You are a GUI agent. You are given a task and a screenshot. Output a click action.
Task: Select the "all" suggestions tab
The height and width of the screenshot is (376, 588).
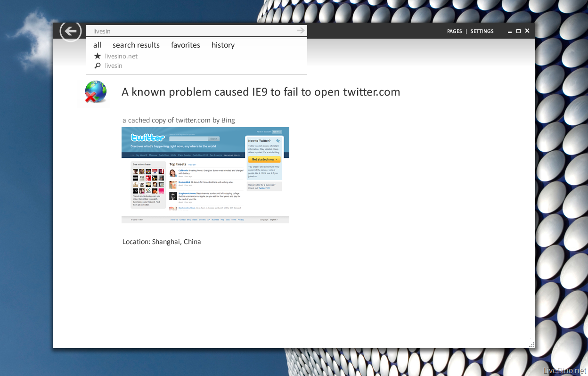tap(97, 45)
